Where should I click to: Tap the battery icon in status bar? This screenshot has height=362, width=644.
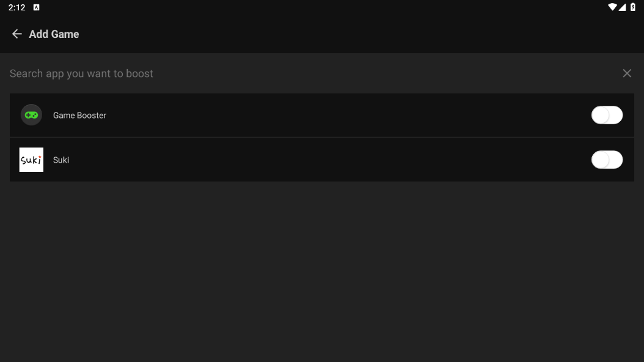pyautogui.click(x=633, y=7)
